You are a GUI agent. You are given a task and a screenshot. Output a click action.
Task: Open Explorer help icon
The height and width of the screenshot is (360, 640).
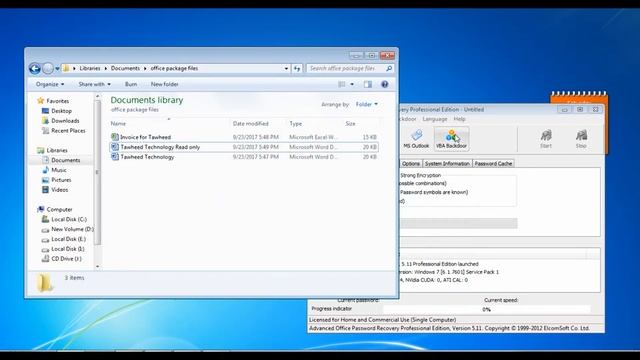[384, 84]
